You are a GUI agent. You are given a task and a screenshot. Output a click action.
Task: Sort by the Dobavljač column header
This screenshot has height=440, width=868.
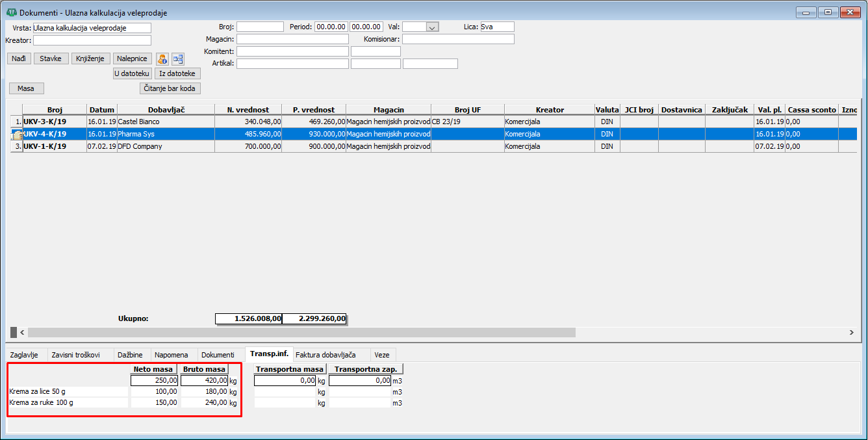tap(166, 110)
